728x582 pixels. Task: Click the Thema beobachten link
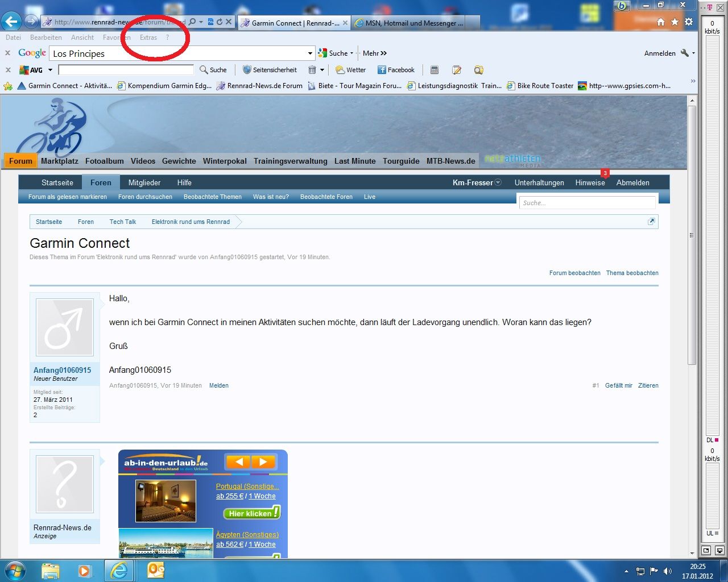[632, 273]
